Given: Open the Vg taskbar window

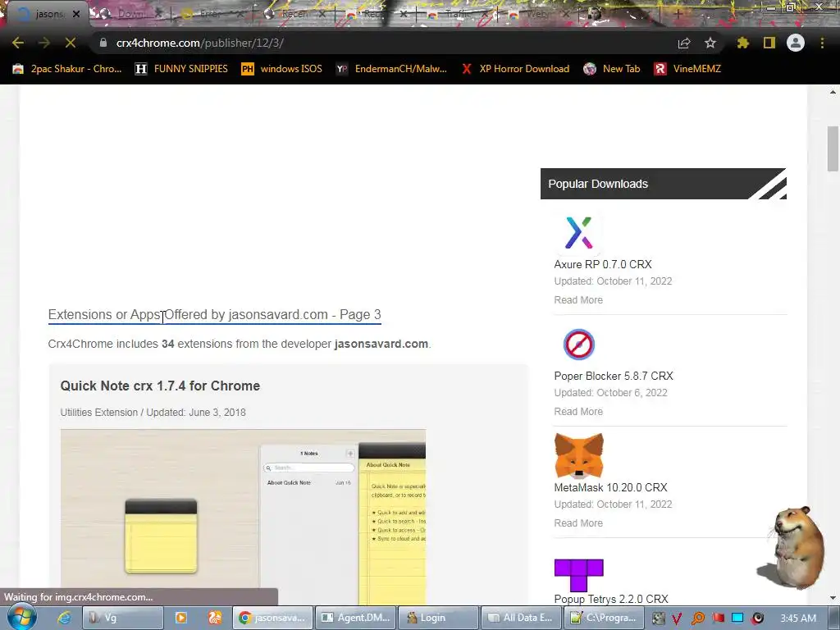Looking at the screenshot, I should click(123, 618).
